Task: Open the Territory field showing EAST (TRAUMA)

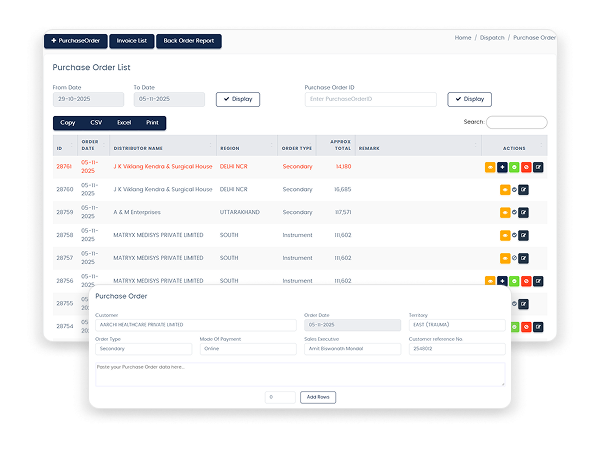Action: (x=457, y=325)
